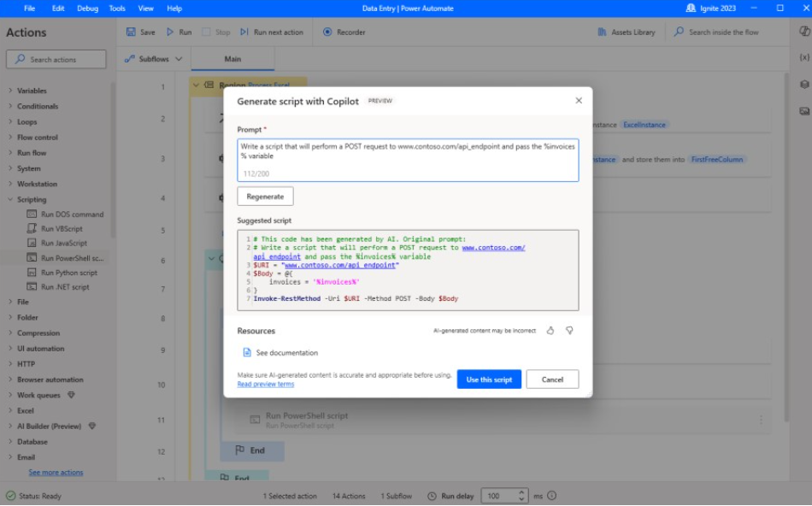
Task: Expand the Email action group
Action: pos(10,456)
